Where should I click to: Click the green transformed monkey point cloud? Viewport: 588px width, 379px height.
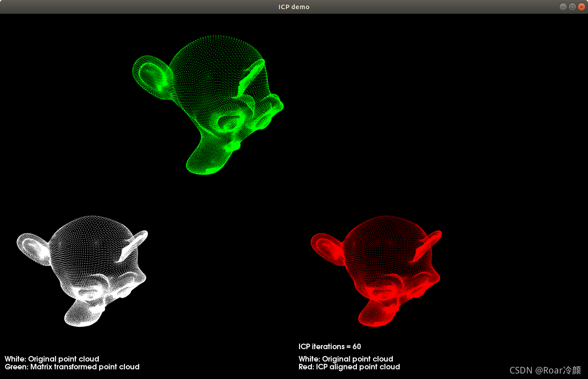point(208,105)
